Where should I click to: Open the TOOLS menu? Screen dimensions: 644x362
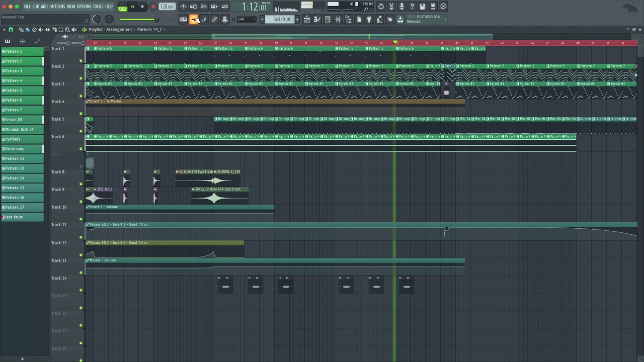pos(98,7)
